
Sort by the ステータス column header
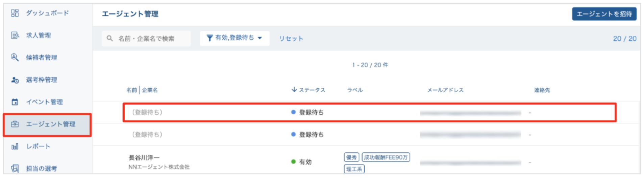coord(308,90)
